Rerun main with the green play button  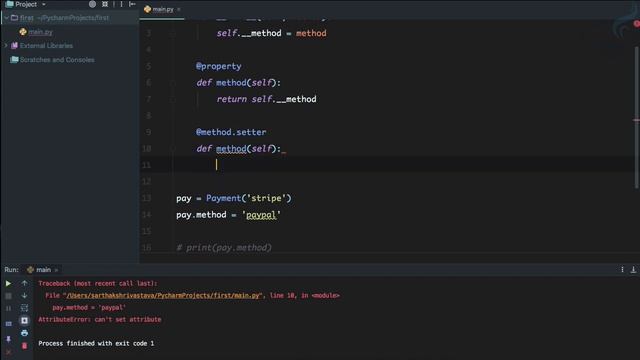tap(8, 283)
